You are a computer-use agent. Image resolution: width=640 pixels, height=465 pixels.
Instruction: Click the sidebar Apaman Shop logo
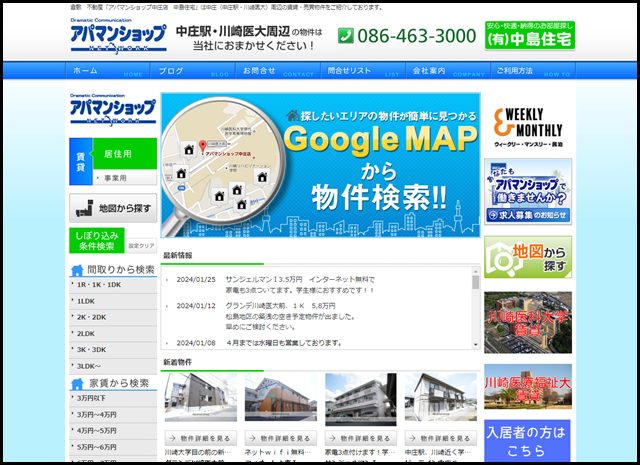click(113, 110)
